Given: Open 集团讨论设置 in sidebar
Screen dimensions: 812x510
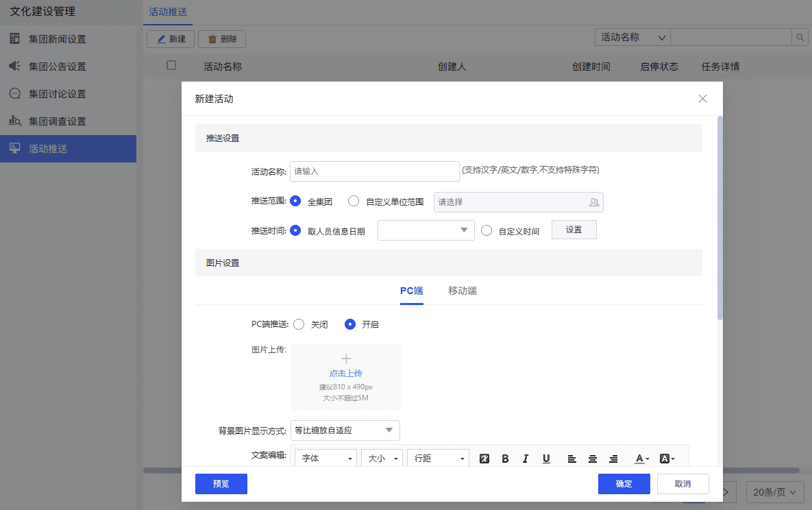Looking at the screenshot, I should click(x=68, y=94).
